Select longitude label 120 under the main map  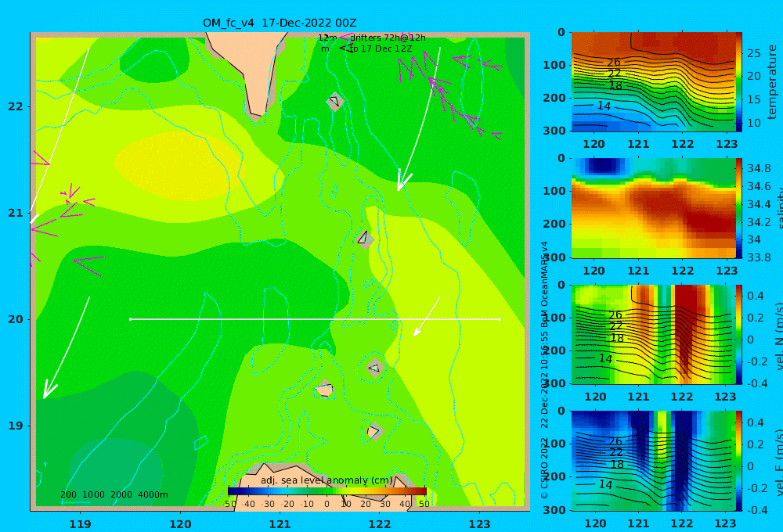pyautogui.click(x=180, y=524)
